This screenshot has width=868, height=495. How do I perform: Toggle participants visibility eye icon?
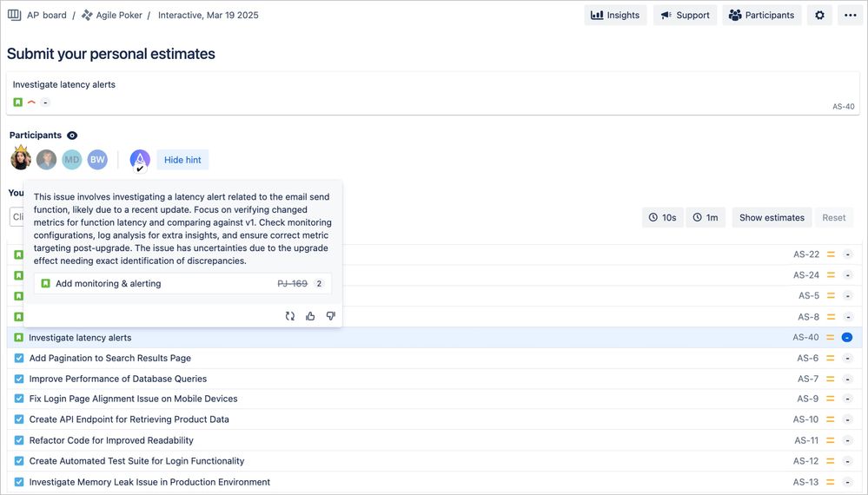[72, 135]
